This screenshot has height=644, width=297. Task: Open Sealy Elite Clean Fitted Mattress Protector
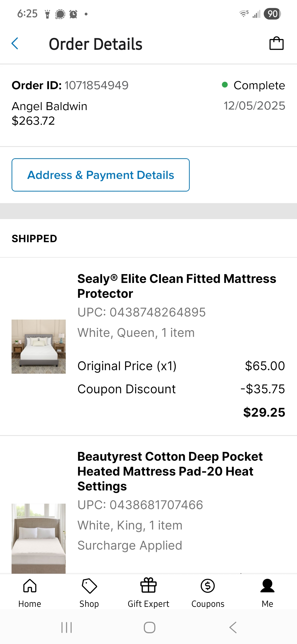177,286
